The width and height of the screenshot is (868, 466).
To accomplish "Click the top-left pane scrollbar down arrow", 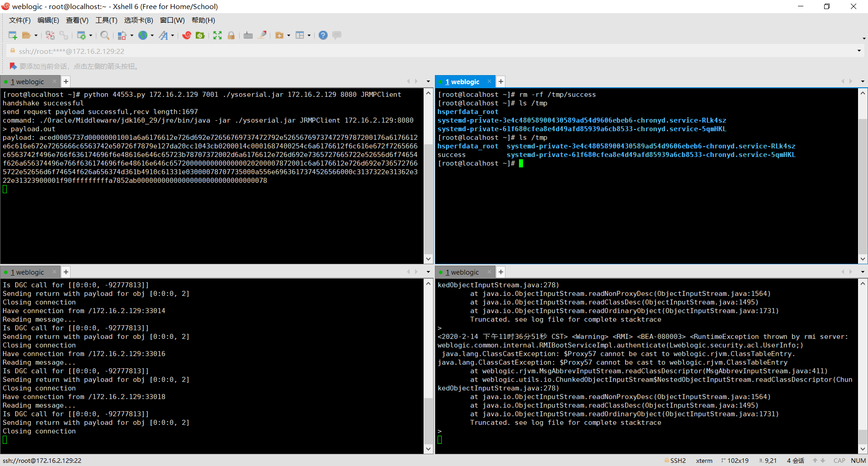I will pyautogui.click(x=429, y=259).
